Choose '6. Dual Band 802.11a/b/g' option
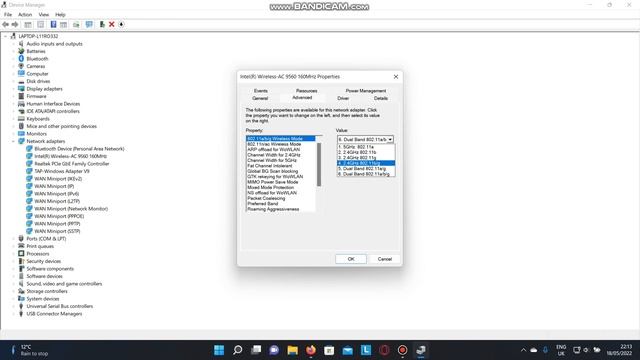The image size is (640, 360). [366, 174]
